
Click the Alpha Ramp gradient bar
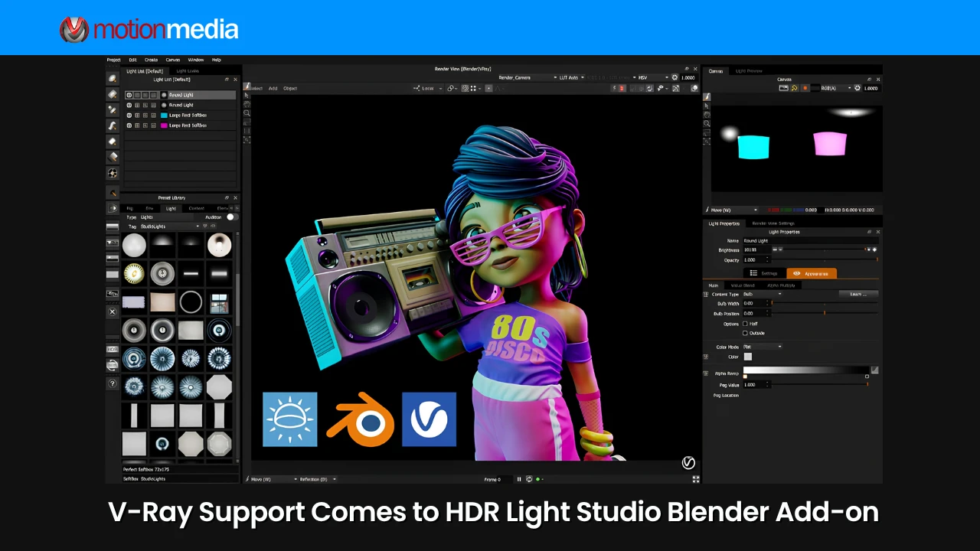pos(805,370)
